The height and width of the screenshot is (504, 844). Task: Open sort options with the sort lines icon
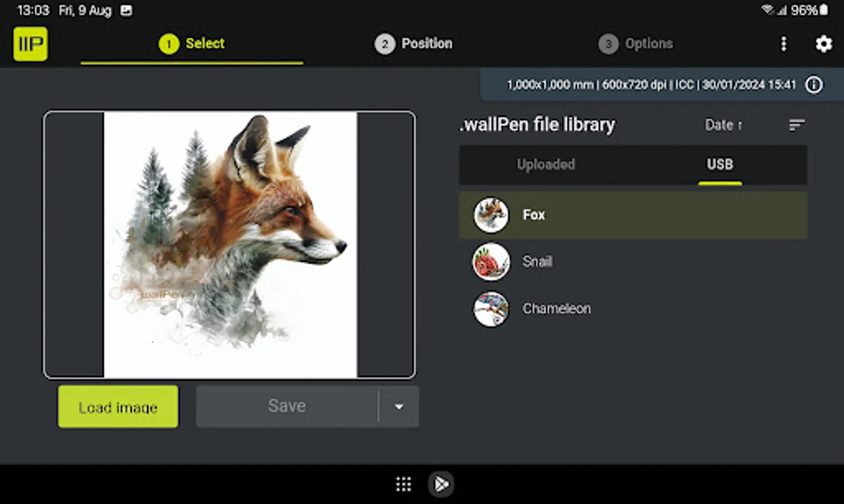[796, 125]
